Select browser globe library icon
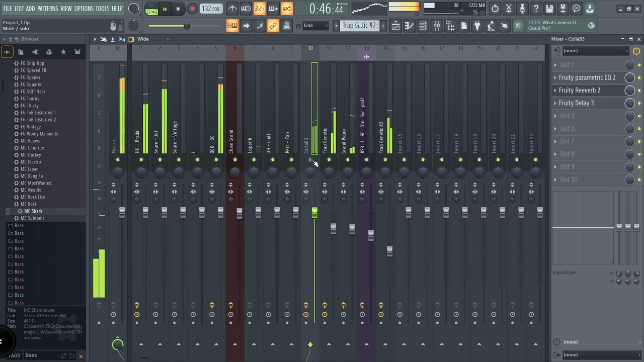 [x=49, y=52]
